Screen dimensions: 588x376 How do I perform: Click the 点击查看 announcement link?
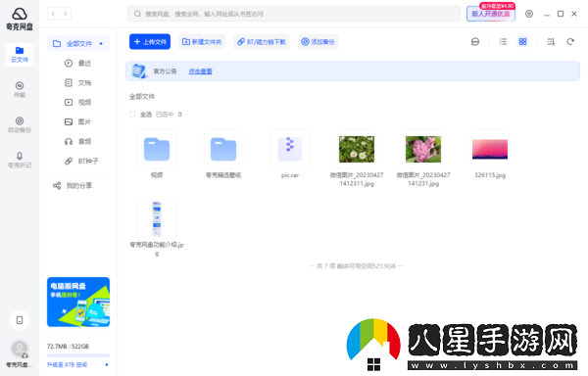click(200, 71)
